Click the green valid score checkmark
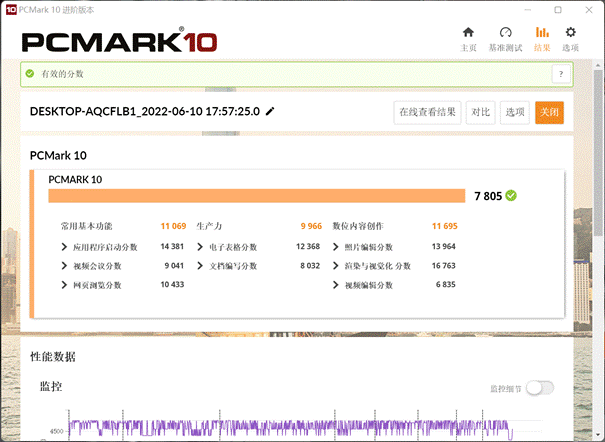 click(x=511, y=195)
